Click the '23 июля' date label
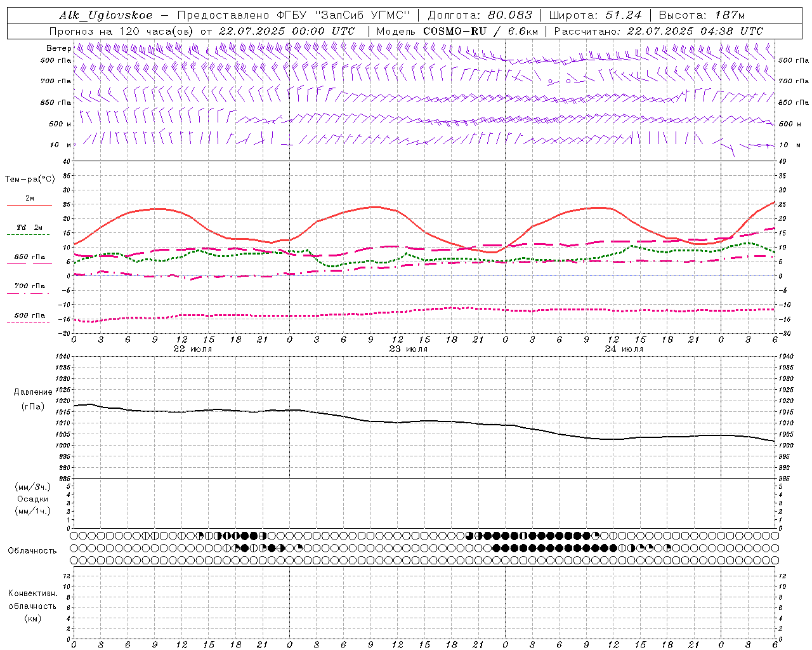 pos(409,348)
